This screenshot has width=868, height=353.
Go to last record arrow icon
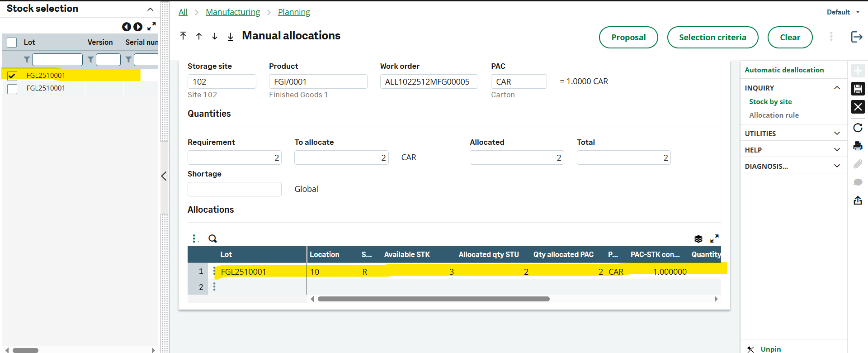pos(231,36)
